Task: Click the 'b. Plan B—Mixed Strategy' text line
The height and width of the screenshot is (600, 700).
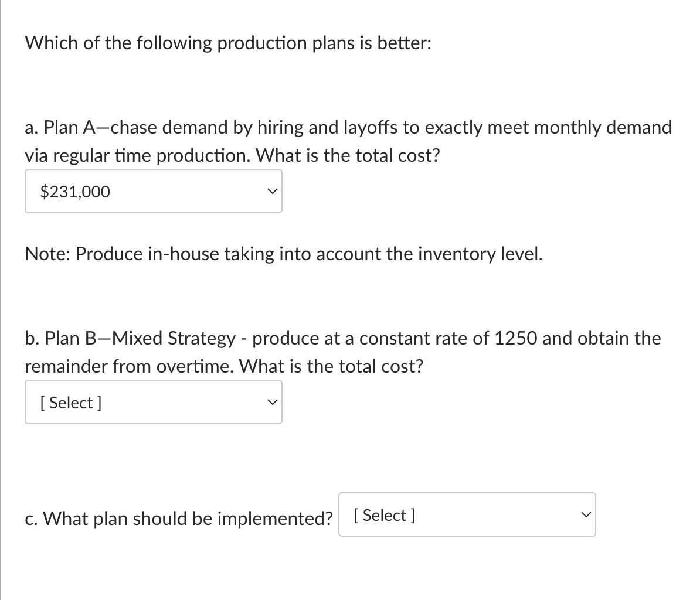Action: point(342,338)
